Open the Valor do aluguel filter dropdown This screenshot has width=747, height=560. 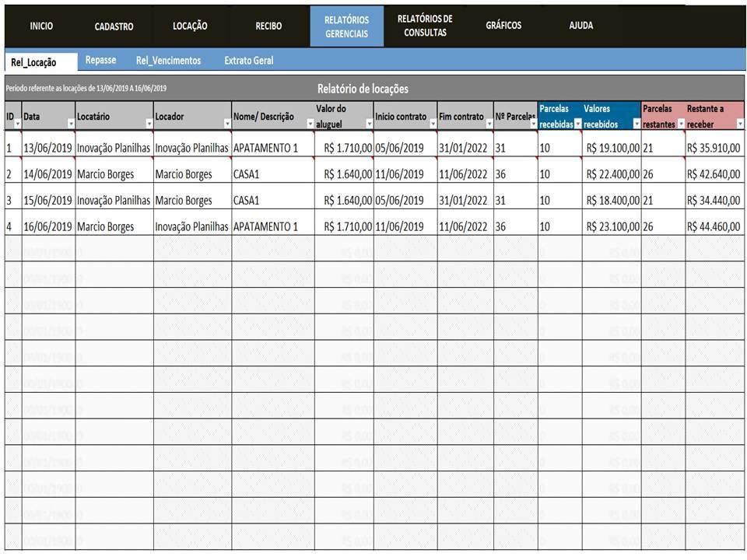tap(369, 124)
